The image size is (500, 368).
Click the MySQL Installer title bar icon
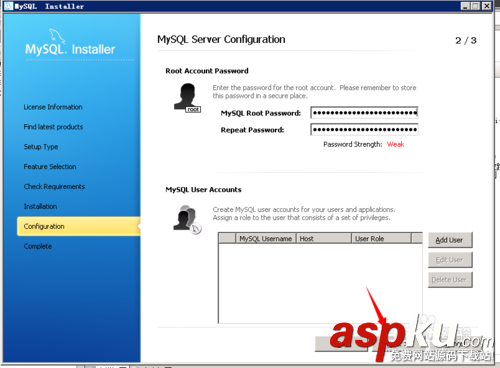(9, 6)
